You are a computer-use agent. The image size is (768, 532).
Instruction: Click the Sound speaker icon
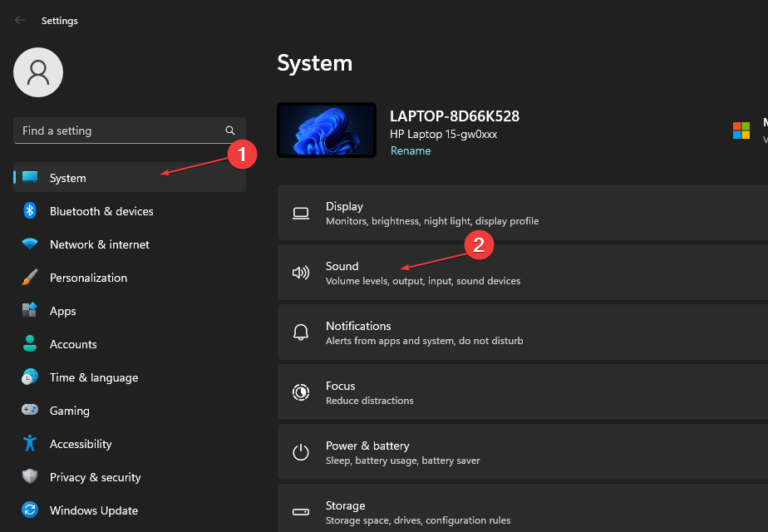click(301, 272)
